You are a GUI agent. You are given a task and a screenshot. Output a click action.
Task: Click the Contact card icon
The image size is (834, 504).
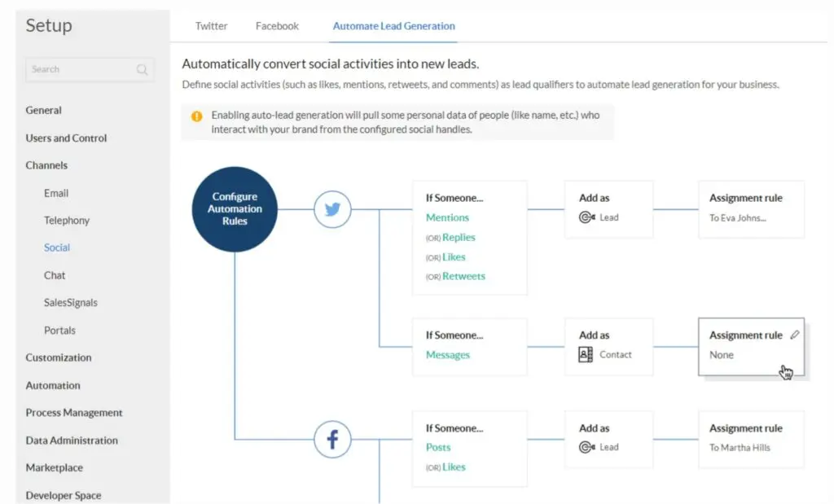(586, 355)
